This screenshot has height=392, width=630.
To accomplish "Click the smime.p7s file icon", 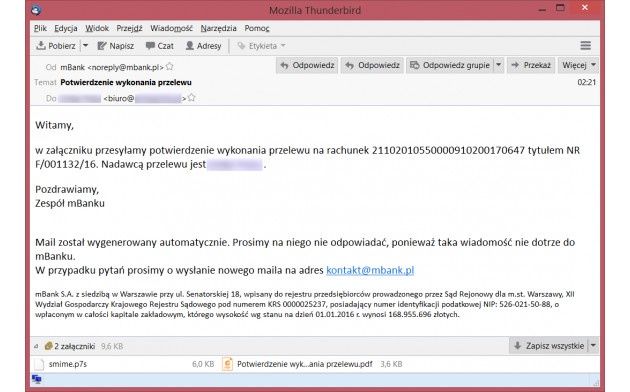I will point(39,364).
